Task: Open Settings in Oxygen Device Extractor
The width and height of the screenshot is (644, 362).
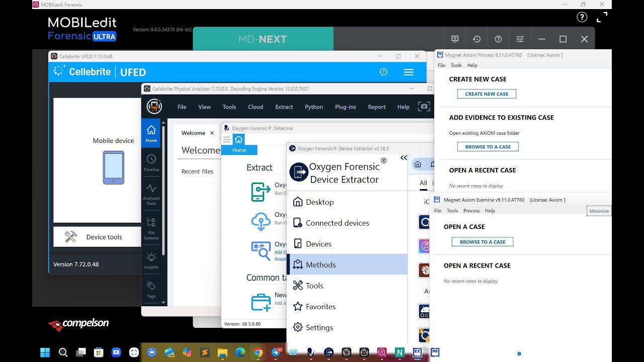Action: coord(347,327)
